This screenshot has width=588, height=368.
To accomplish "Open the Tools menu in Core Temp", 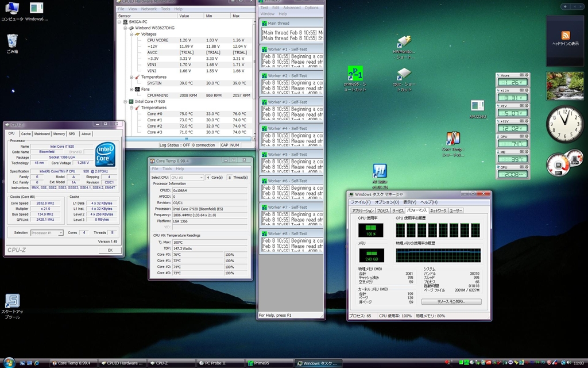I will click(x=167, y=169).
